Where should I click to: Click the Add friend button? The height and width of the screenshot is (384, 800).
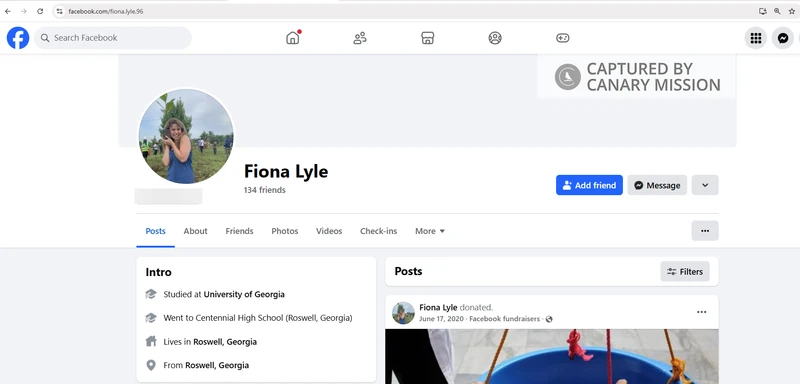point(589,185)
